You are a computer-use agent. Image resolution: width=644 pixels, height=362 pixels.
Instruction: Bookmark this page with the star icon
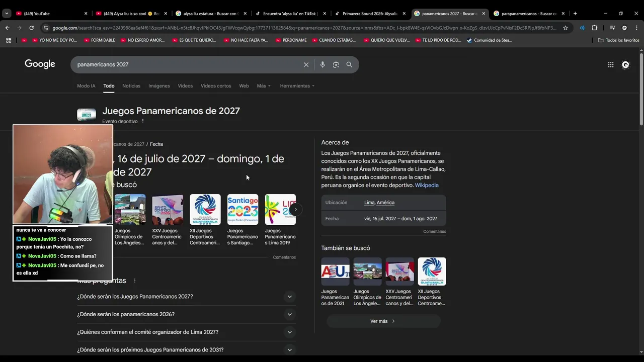pos(566,28)
